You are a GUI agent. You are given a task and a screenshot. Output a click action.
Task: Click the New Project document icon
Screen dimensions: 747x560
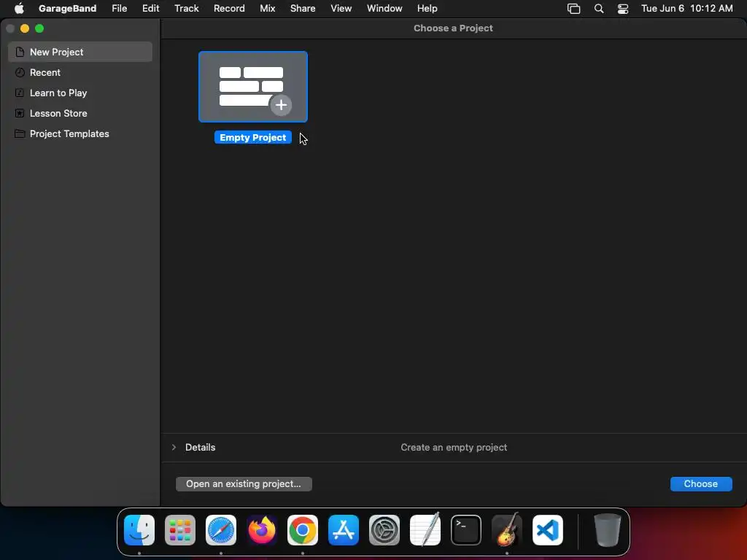[20, 52]
